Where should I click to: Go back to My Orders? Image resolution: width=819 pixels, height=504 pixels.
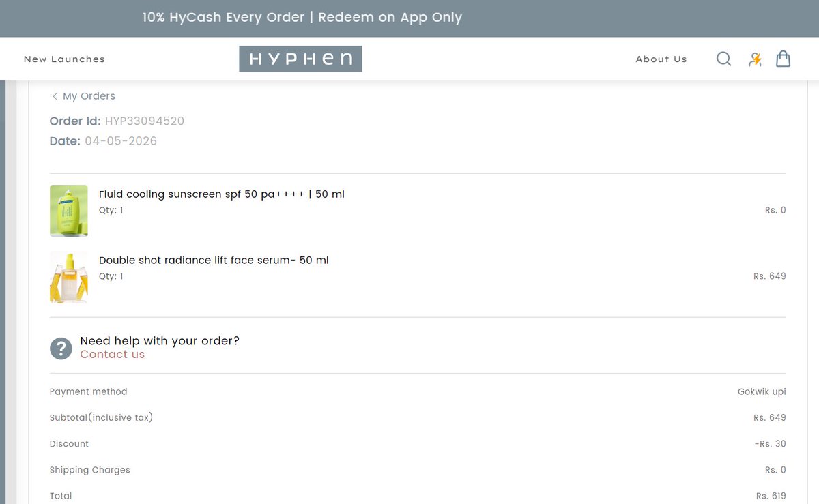pos(89,96)
